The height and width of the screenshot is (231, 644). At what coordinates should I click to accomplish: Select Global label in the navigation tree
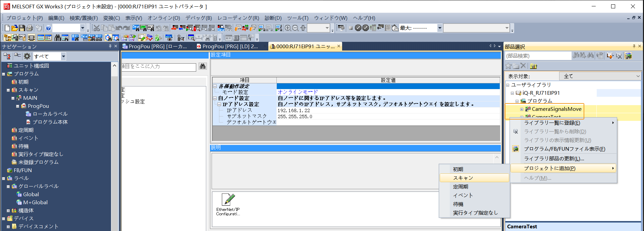click(x=31, y=194)
